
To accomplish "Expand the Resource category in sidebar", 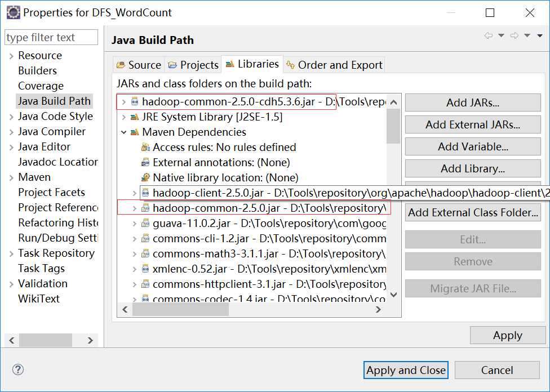I will click(x=11, y=56).
